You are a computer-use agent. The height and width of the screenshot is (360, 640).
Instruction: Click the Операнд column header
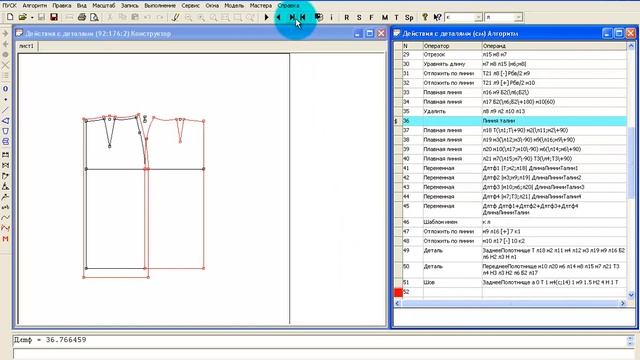(554, 46)
